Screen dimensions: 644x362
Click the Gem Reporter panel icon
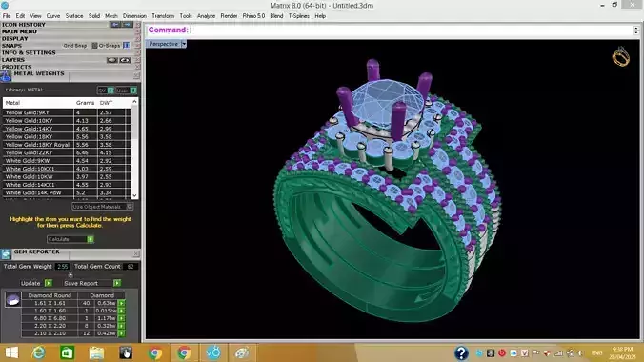pos(6,254)
